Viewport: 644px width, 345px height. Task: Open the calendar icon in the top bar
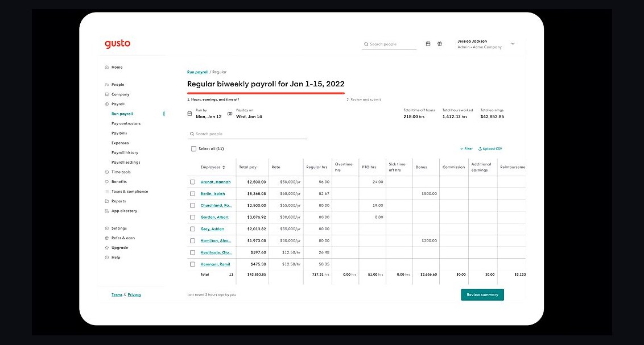coord(428,44)
